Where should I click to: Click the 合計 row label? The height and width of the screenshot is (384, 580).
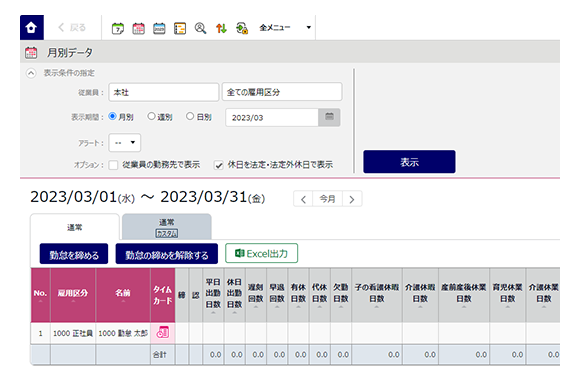click(x=160, y=355)
